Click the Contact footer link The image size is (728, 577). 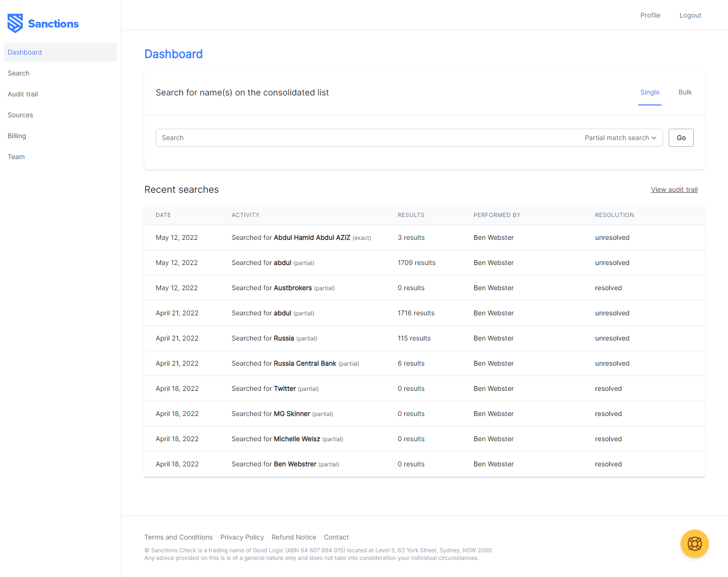click(336, 537)
